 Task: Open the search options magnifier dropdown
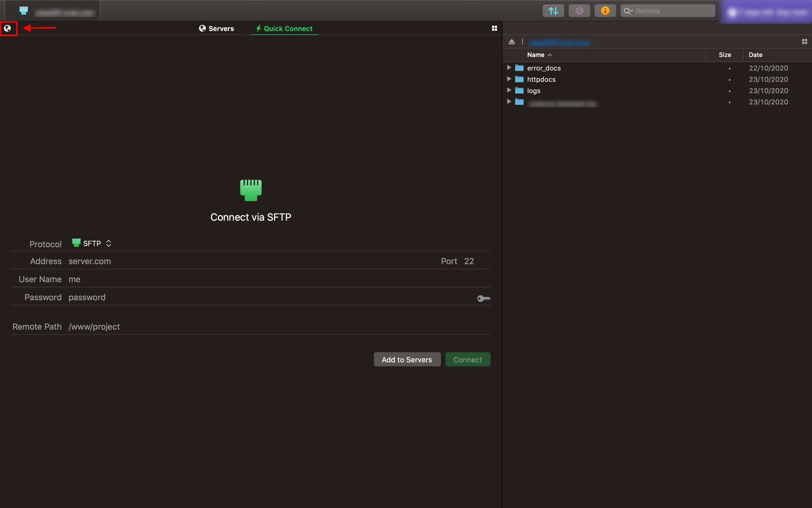(x=628, y=11)
